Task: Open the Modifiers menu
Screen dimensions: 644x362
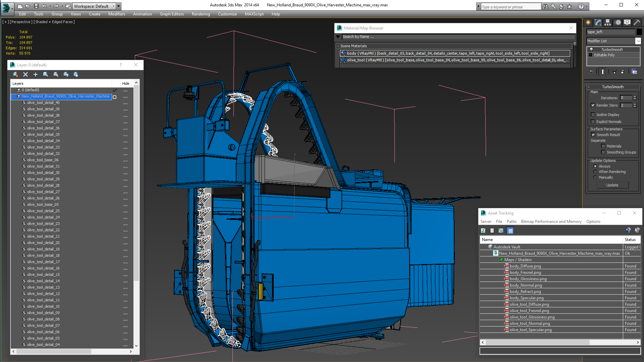Action: click(117, 14)
